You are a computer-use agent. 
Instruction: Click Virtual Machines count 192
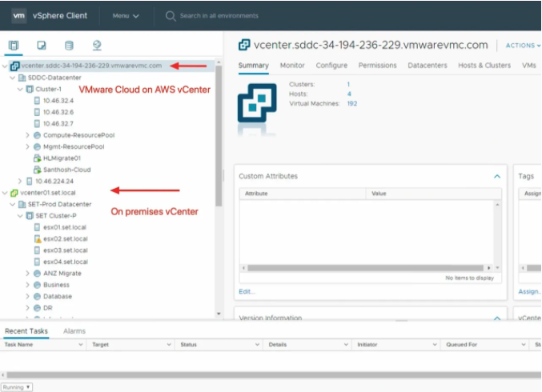pyautogui.click(x=352, y=104)
